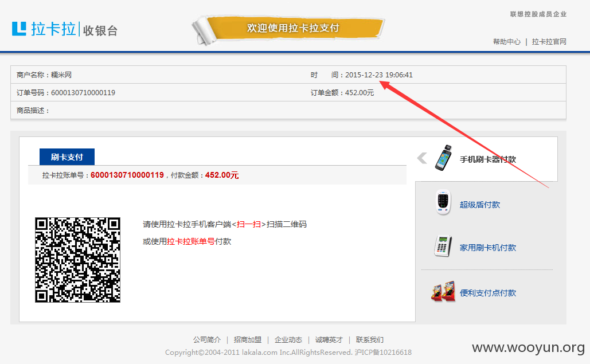The height and width of the screenshot is (364, 590).
Task: Click the Lakala logo in header
Action: [x=44, y=29]
